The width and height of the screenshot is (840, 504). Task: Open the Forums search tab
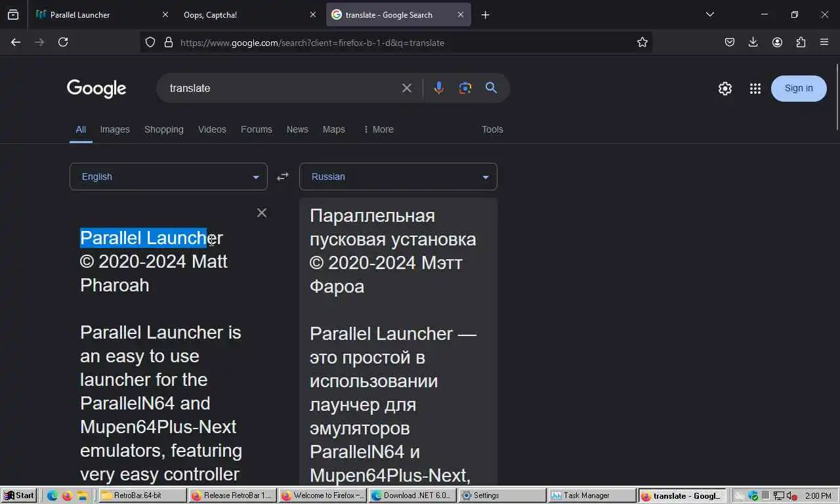pos(257,129)
